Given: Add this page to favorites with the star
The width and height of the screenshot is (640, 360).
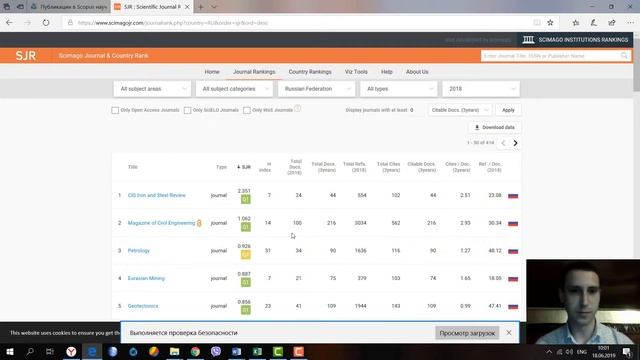Looking at the screenshot, I should coord(550,23).
